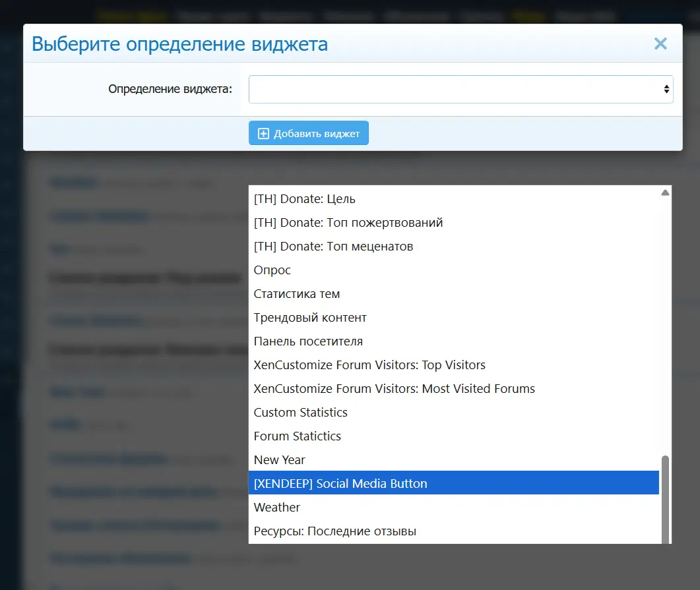Pick the New Year widget
This screenshot has width=700, height=590.
click(x=280, y=460)
